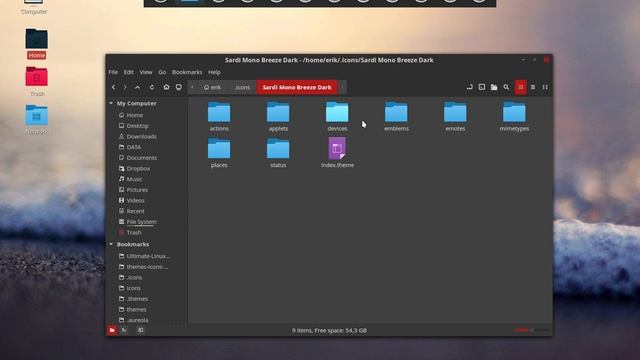The height and width of the screenshot is (360, 640).
Task: Switch to list view
Action: (533, 87)
